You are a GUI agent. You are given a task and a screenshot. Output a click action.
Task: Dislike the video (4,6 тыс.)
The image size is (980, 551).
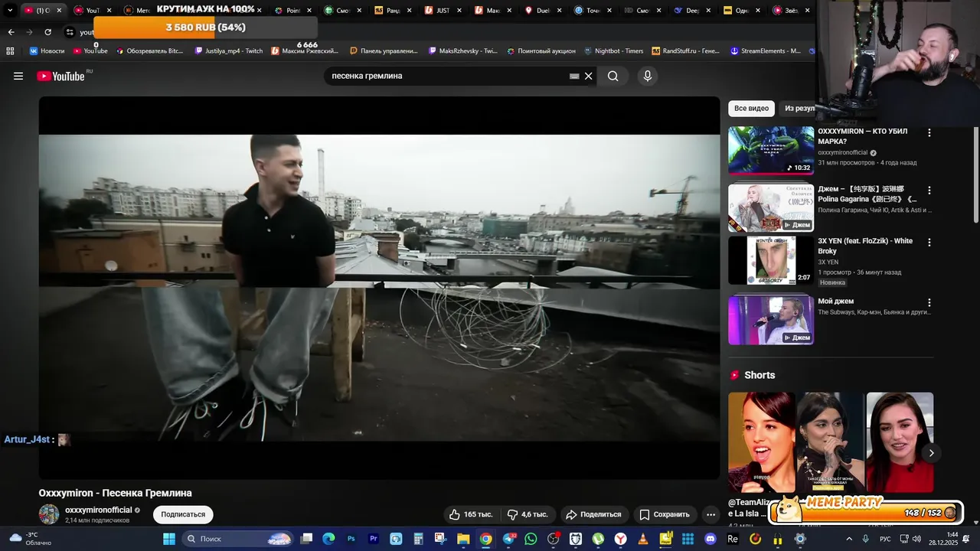tap(528, 514)
